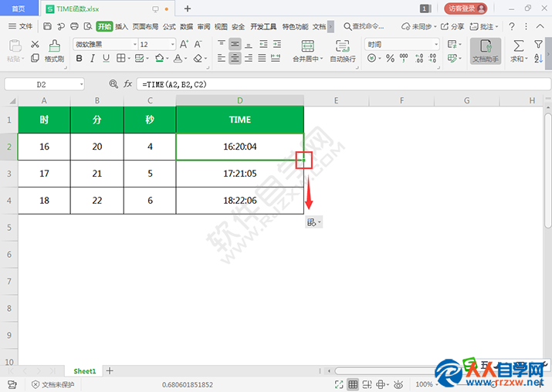This screenshot has width=552, height=392.
Task: Apply the borders grid icon
Action: point(120,58)
